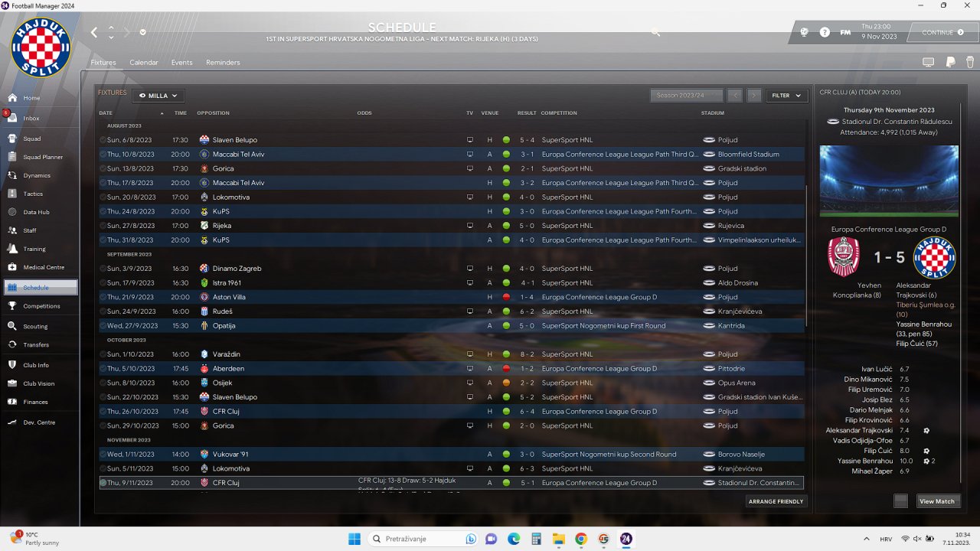
Task: Click TV icon on Aston Villa row
Action: click(470, 297)
